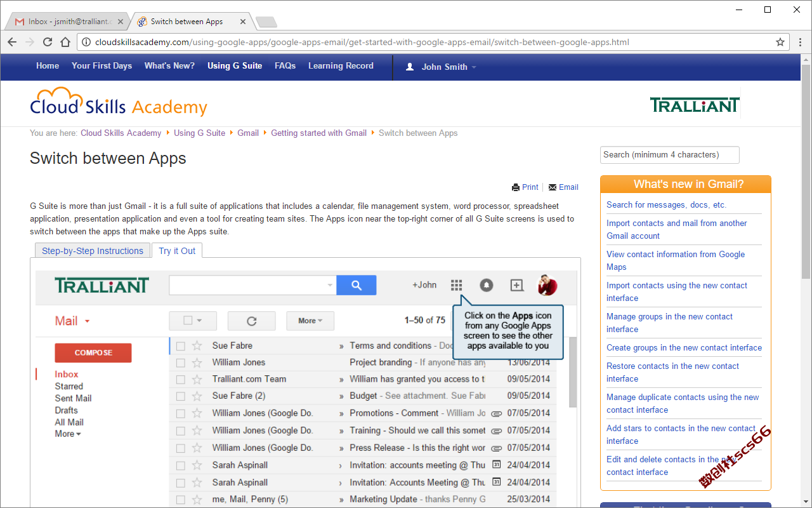The image size is (812, 508).
Task: Open the Chrome three-dot menu
Action: [x=799, y=43]
